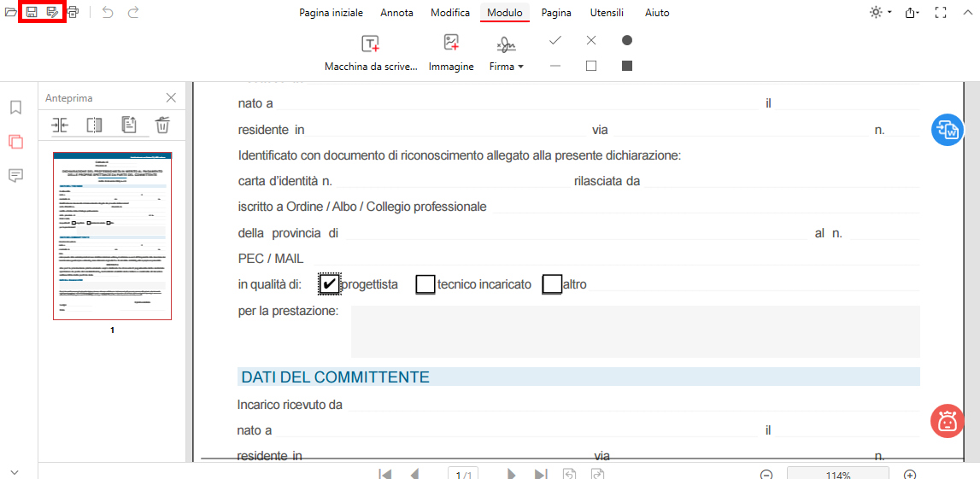Open the Utensili tab

(x=608, y=13)
